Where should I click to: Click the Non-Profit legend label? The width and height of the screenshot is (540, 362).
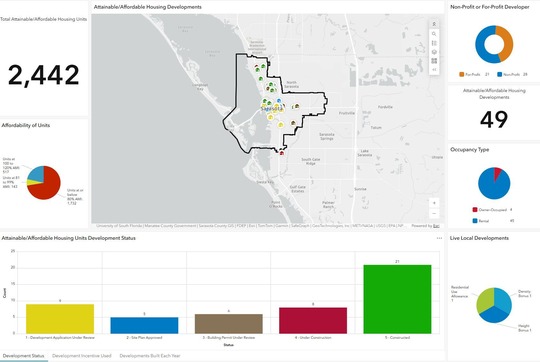(x=511, y=74)
